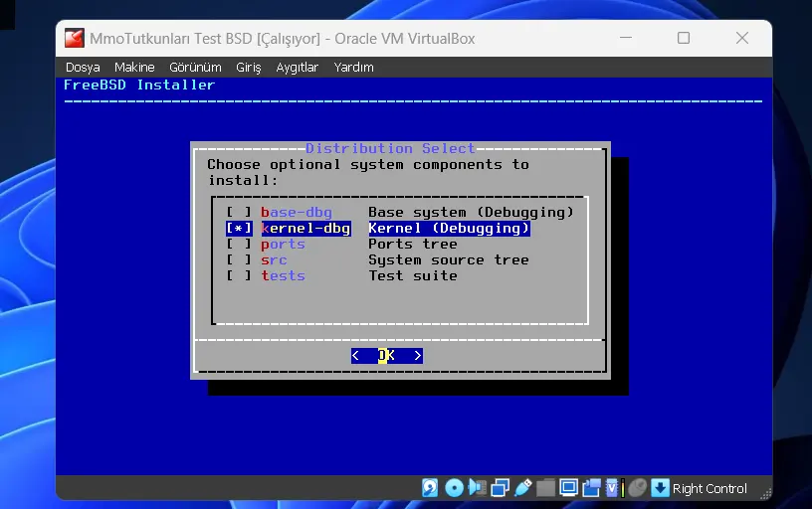Viewport: 812px width, 509px height.
Task: Open the Giriş menu
Action: 249,68
